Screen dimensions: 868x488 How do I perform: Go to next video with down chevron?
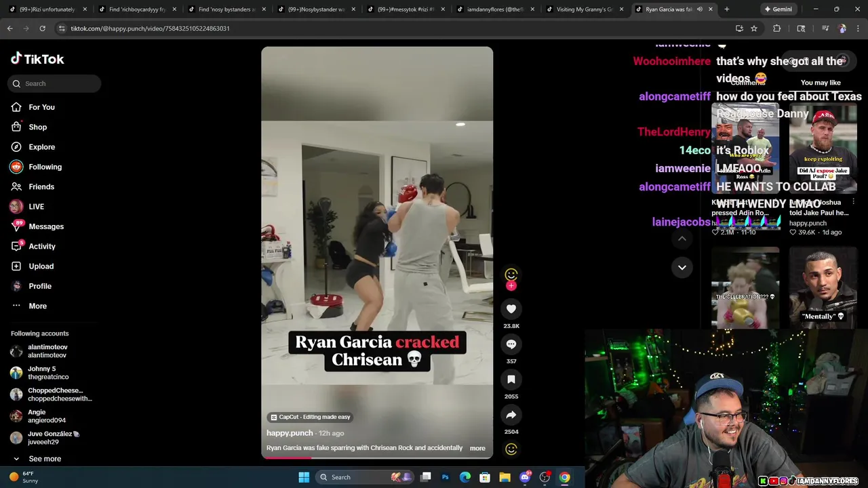click(x=682, y=267)
